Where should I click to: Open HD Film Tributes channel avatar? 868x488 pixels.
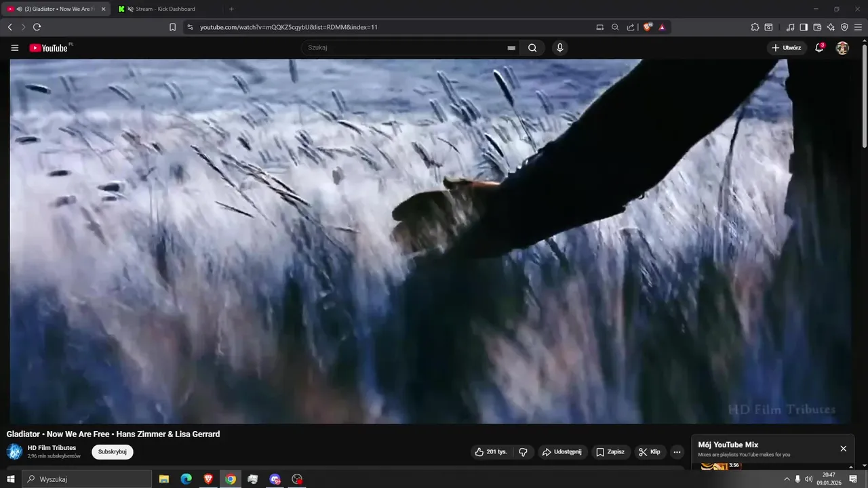coord(14,452)
